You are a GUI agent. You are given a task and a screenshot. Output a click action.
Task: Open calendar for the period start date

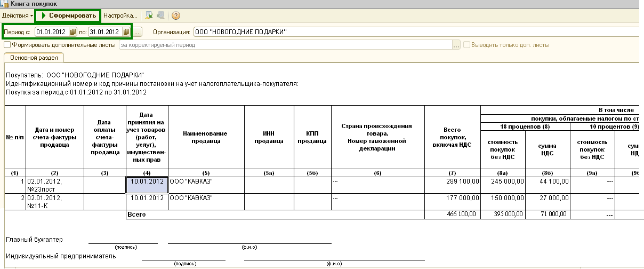tap(74, 32)
